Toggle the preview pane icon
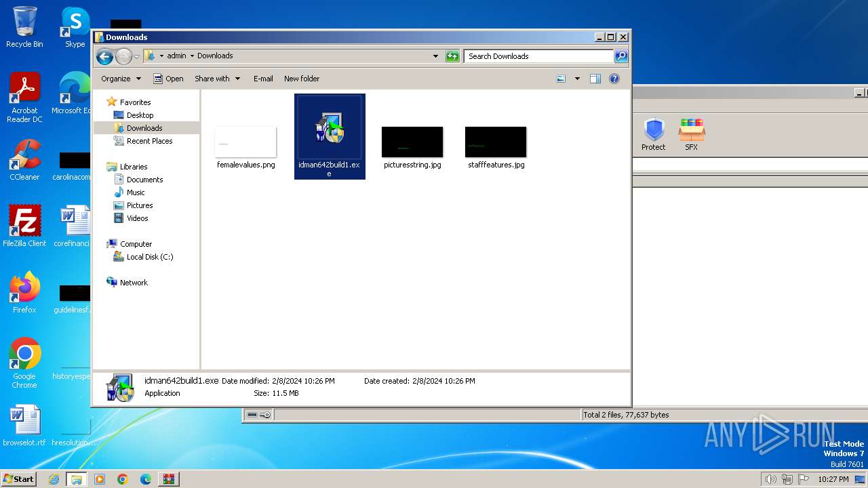The height and width of the screenshot is (488, 868). (595, 79)
